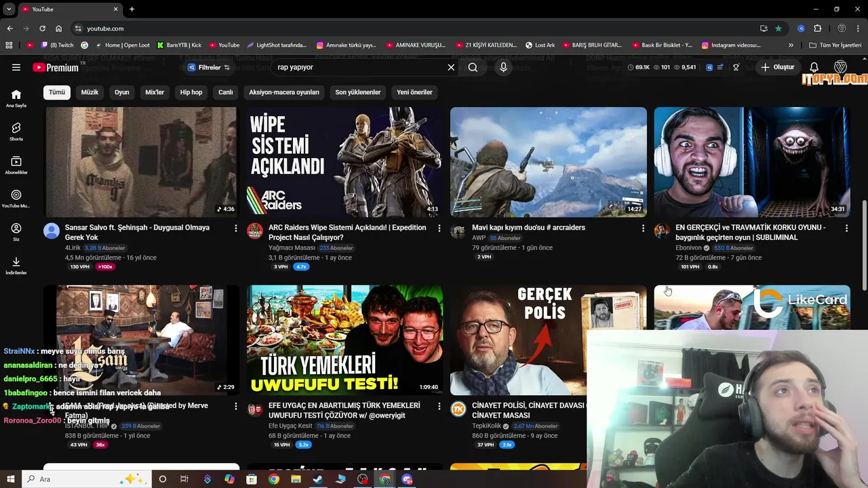Select the Yeni öneriler chip
This screenshot has height=488, width=868.
point(414,92)
